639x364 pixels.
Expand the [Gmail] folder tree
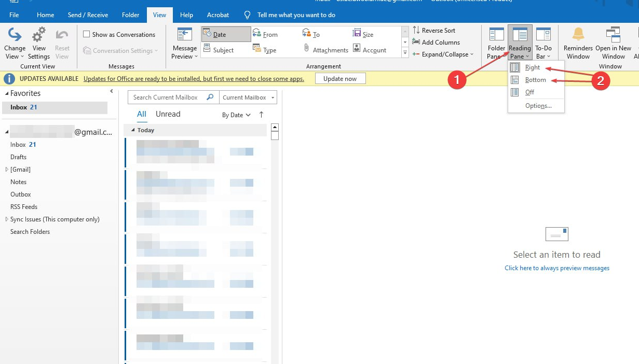coord(7,170)
